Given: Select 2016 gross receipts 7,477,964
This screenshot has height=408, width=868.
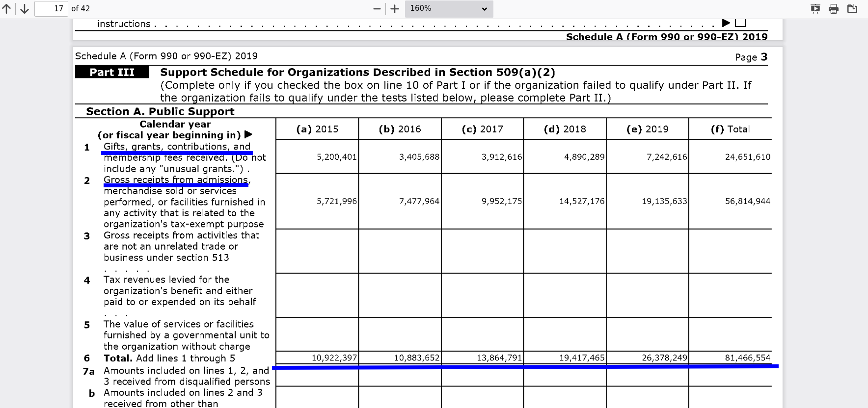Looking at the screenshot, I should point(419,201).
